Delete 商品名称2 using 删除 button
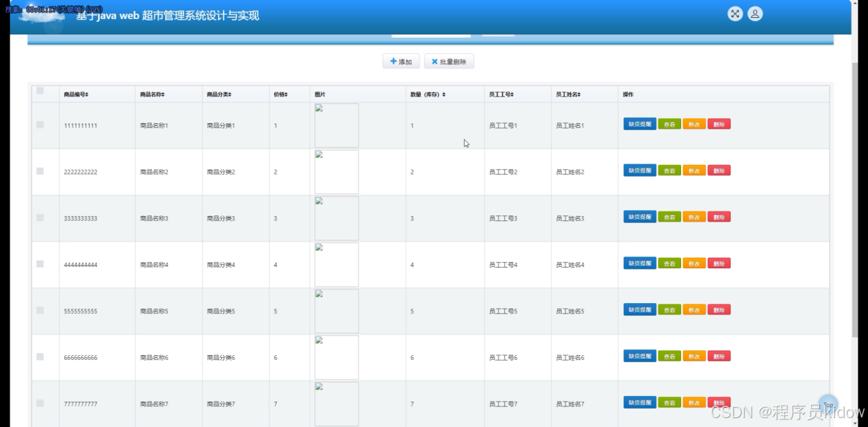868x427 pixels. (719, 170)
